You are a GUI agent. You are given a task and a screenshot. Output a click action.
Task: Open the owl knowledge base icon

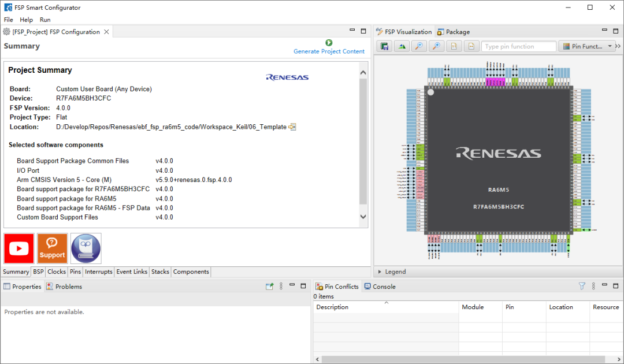pyautogui.click(x=86, y=248)
